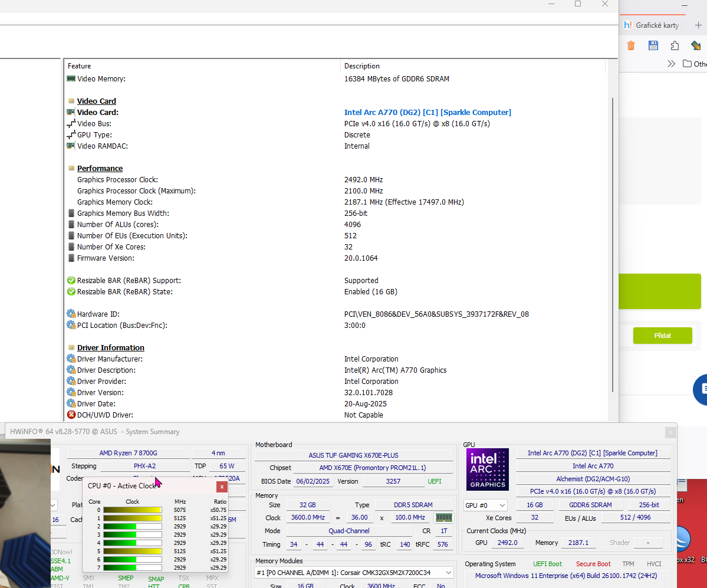Click the AMD X670E chipset field
Viewport: 707px width, 588px height.
pyautogui.click(x=373, y=468)
